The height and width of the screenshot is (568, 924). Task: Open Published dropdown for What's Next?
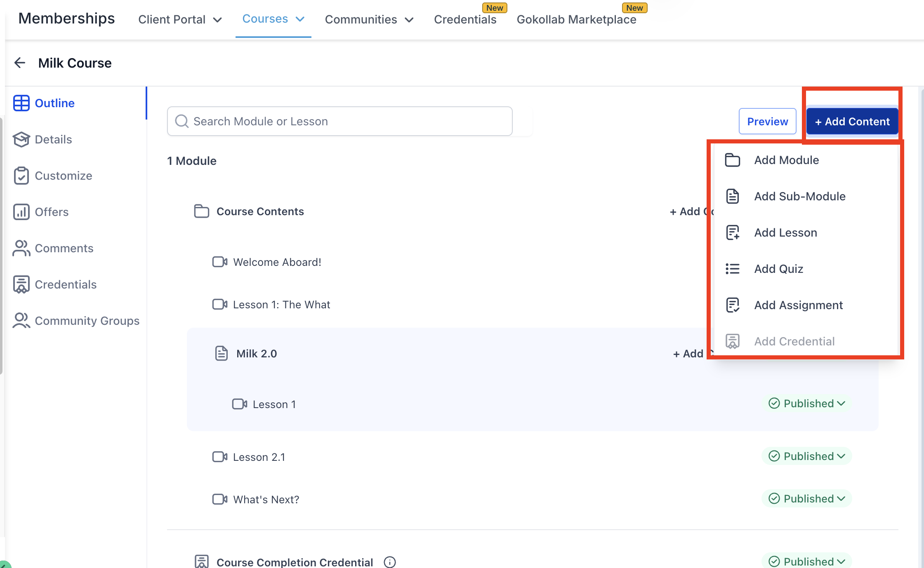[x=807, y=499]
